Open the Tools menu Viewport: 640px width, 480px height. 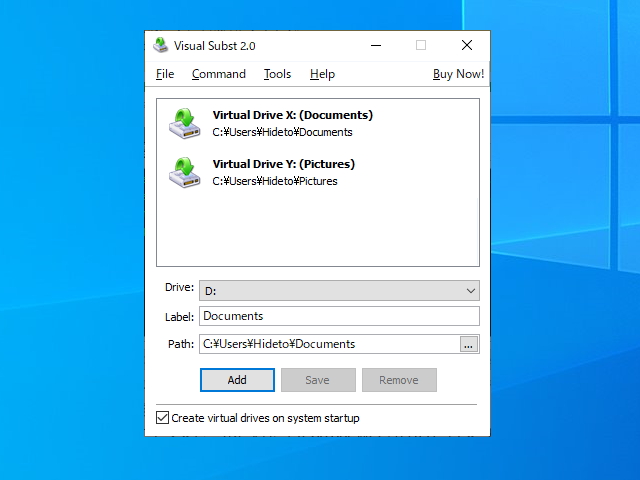[x=277, y=74]
